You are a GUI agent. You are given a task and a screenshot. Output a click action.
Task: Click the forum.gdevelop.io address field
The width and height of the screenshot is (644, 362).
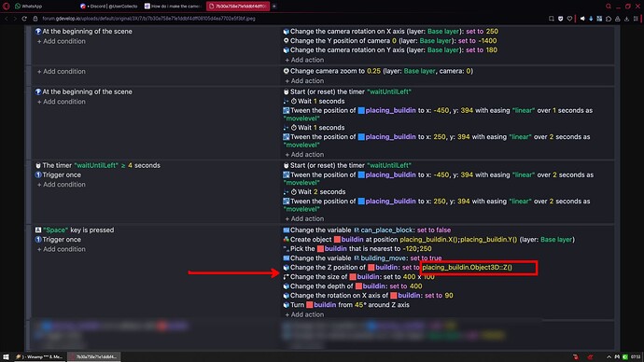click(x=148, y=19)
